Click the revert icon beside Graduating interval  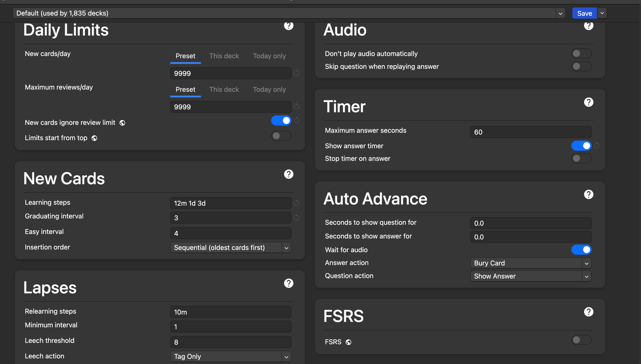(x=297, y=218)
